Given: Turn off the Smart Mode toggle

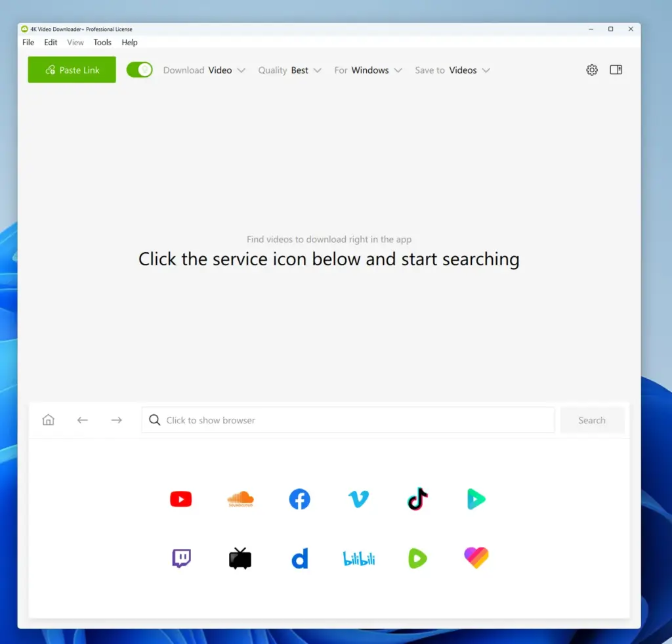Looking at the screenshot, I should (139, 70).
